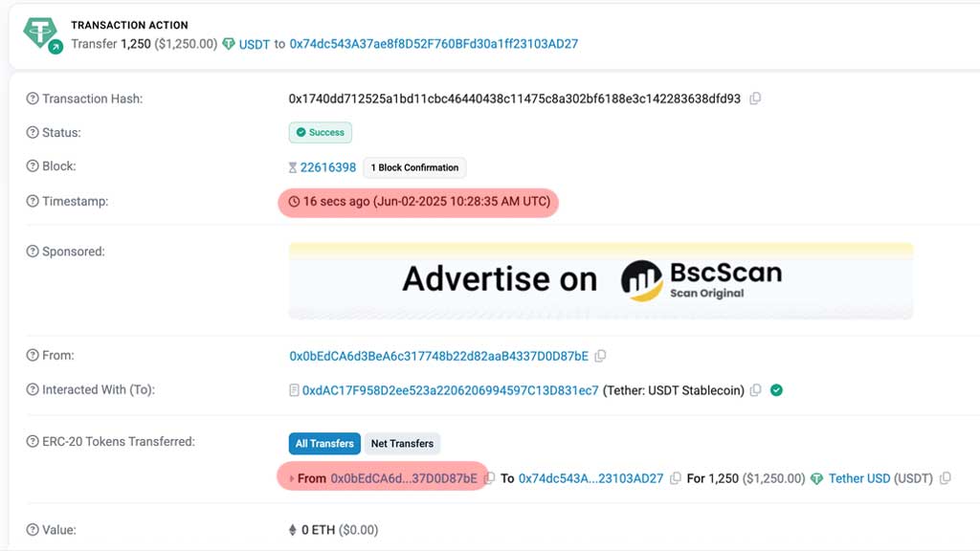The image size is (980, 551).
Task: Open recipient address in Transaction Action header
Action: 434,44
